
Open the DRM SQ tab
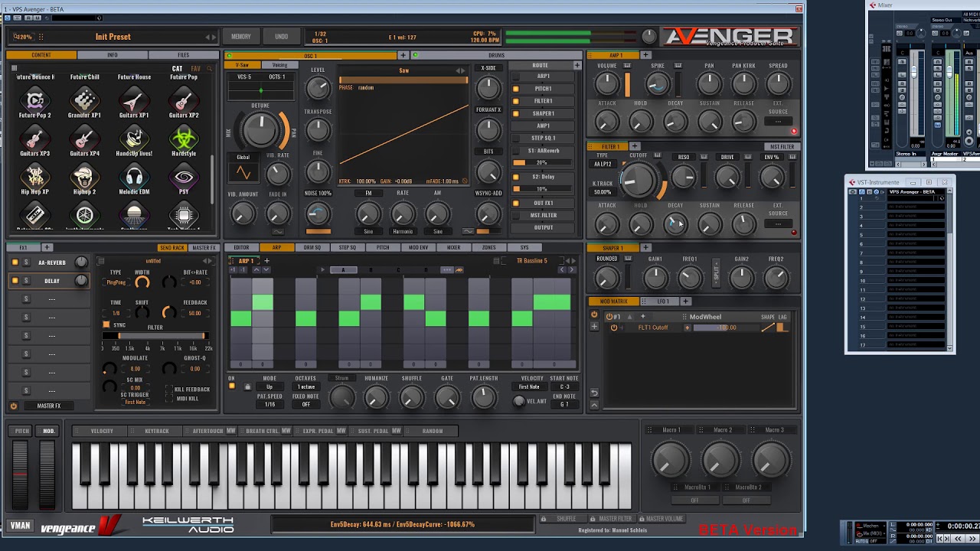tap(312, 248)
